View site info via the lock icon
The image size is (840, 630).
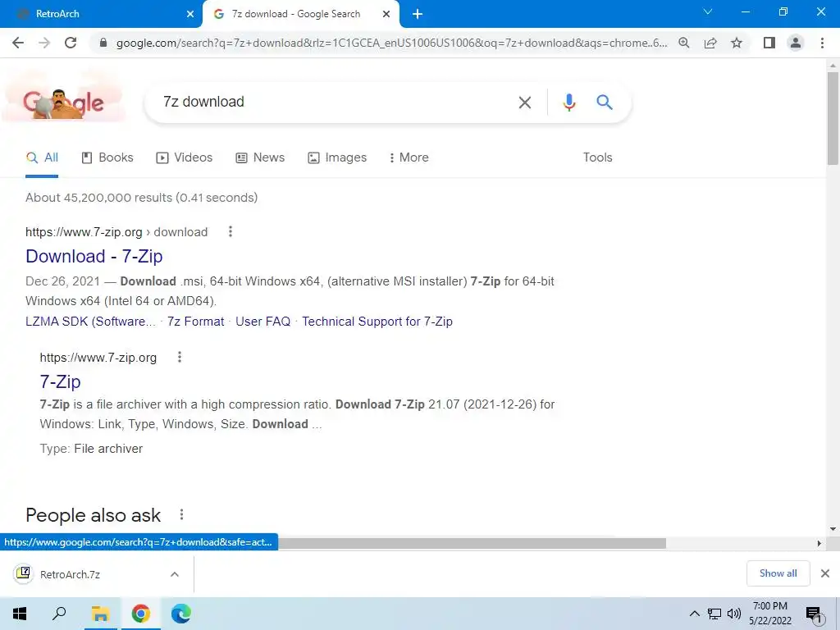click(x=103, y=43)
